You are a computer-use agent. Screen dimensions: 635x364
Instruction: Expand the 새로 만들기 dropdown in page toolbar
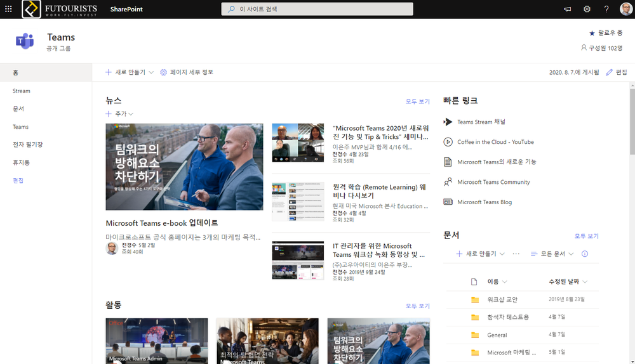[x=130, y=72]
